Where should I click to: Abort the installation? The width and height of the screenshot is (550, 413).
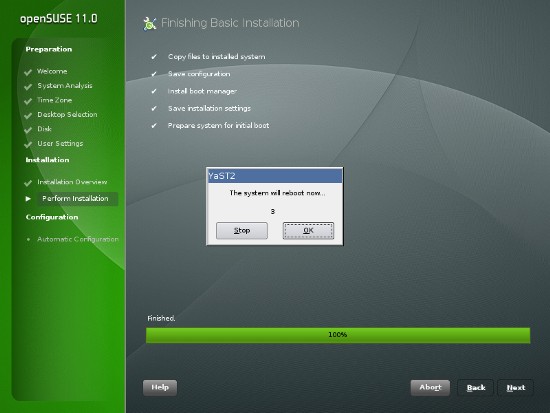(430, 387)
